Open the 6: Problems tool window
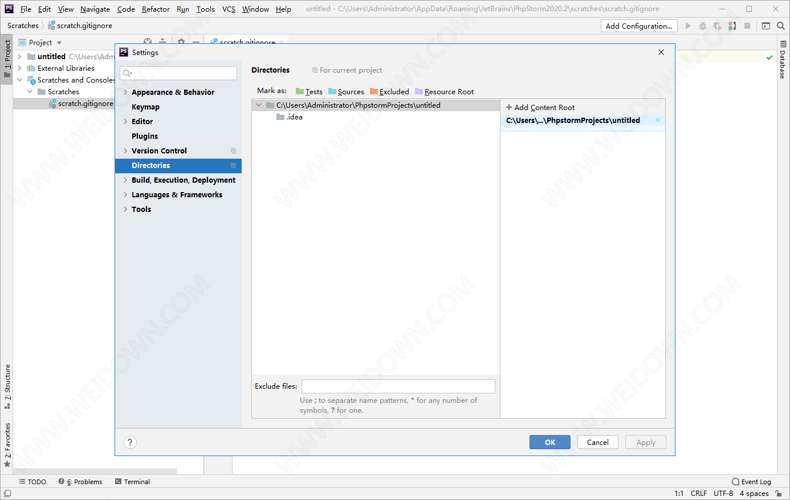 coord(80,481)
